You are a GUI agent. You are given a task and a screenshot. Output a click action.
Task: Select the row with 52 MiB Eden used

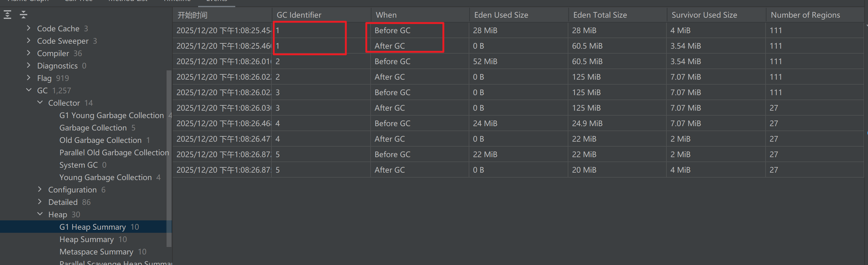pyautogui.click(x=484, y=61)
